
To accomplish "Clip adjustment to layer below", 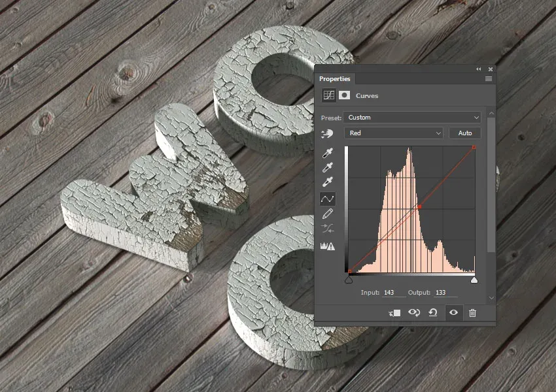I will pos(394,313).
